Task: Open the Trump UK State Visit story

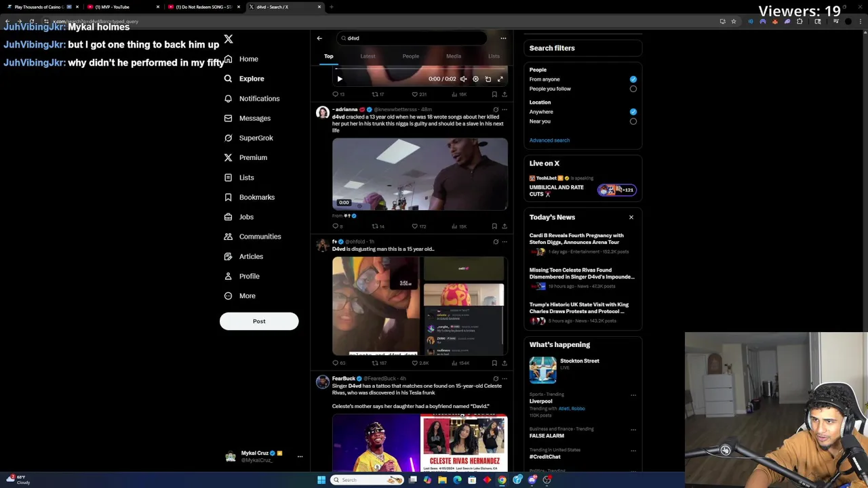Action: pyautogui.click(x=581, y=312)
